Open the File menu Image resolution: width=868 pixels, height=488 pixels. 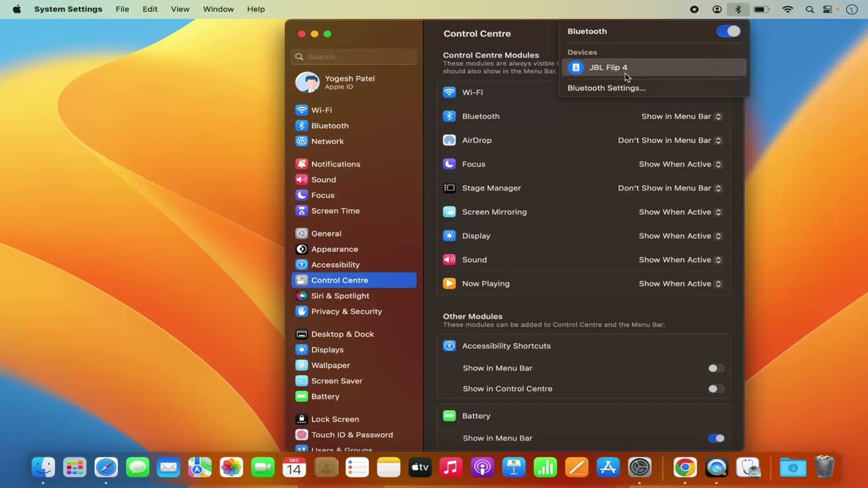(122, 9)
